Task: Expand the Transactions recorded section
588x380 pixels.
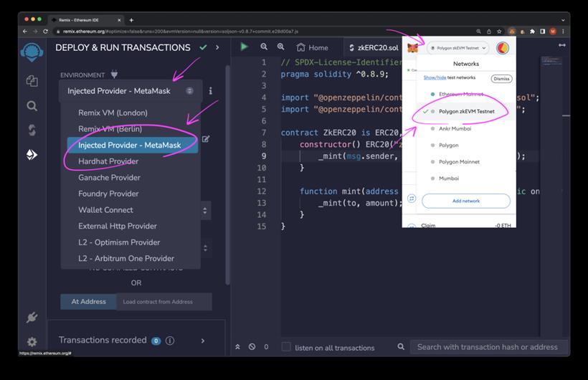Action: 203,341
